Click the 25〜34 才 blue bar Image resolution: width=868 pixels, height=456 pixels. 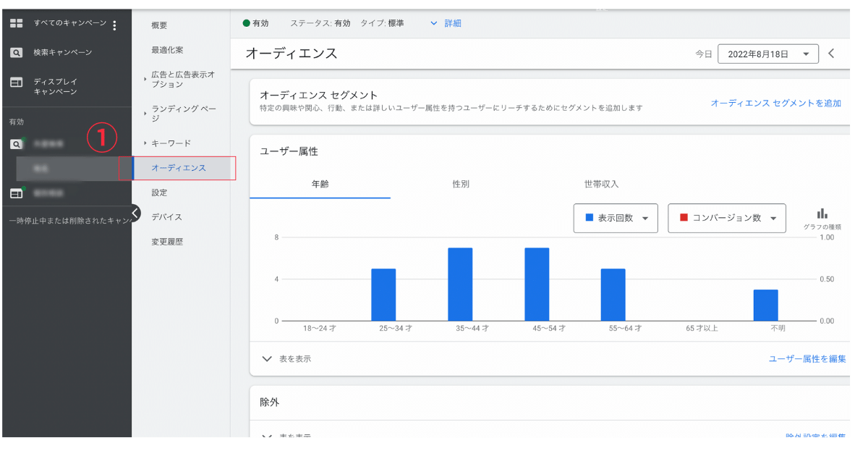(x=383, y=295)
